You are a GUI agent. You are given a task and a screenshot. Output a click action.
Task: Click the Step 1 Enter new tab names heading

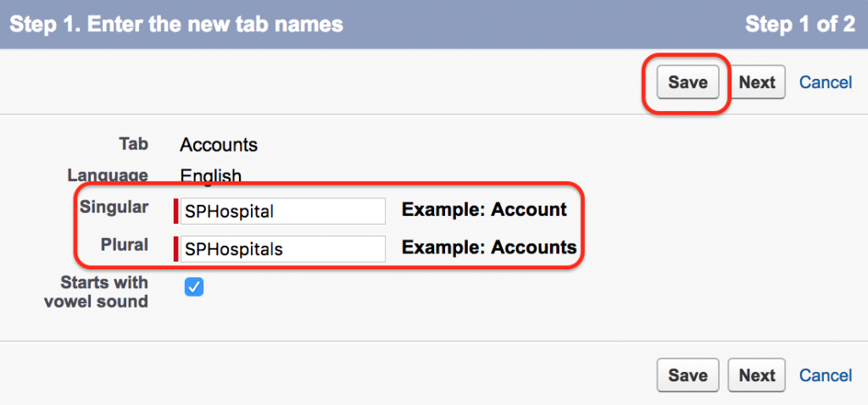pyautogui.click(x=176, y=25)
